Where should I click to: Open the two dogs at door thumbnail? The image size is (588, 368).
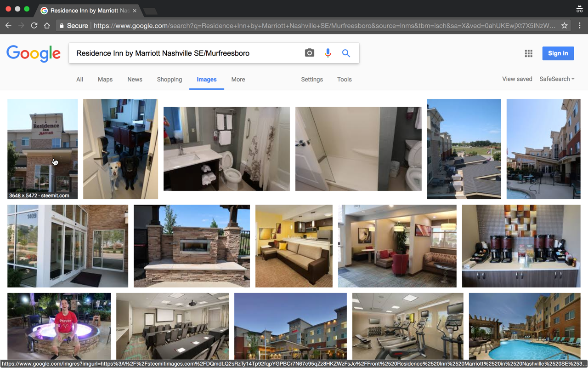(x=120, y=149)
